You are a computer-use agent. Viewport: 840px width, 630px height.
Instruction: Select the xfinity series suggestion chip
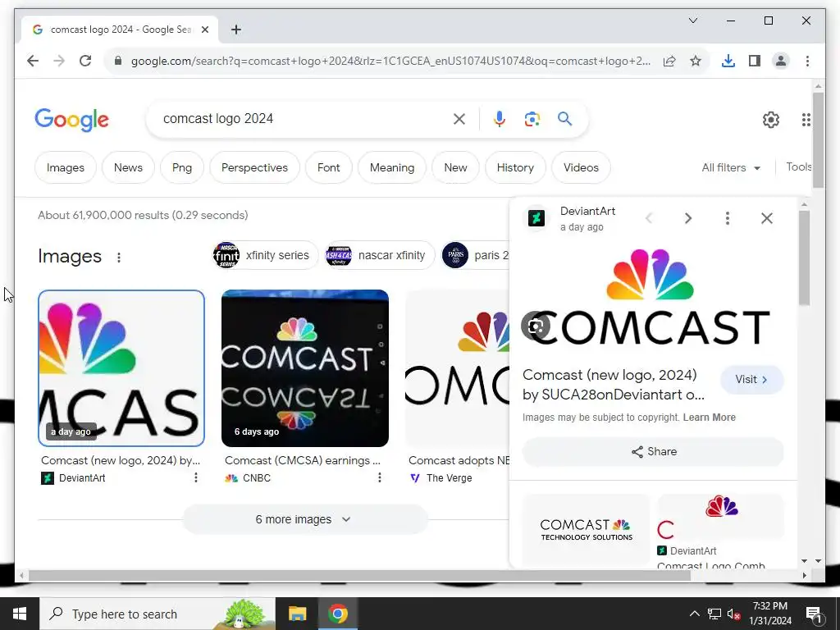[x=266, y=256]
